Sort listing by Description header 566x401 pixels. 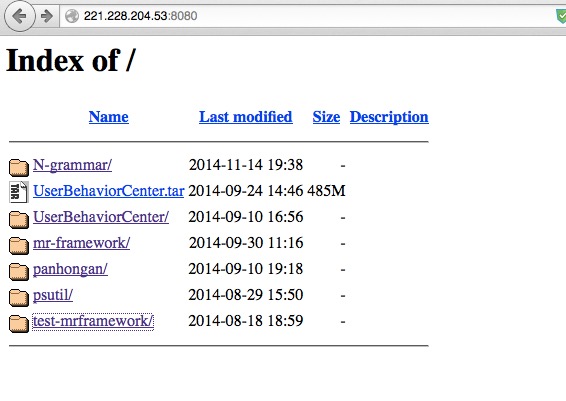point(389,117)
